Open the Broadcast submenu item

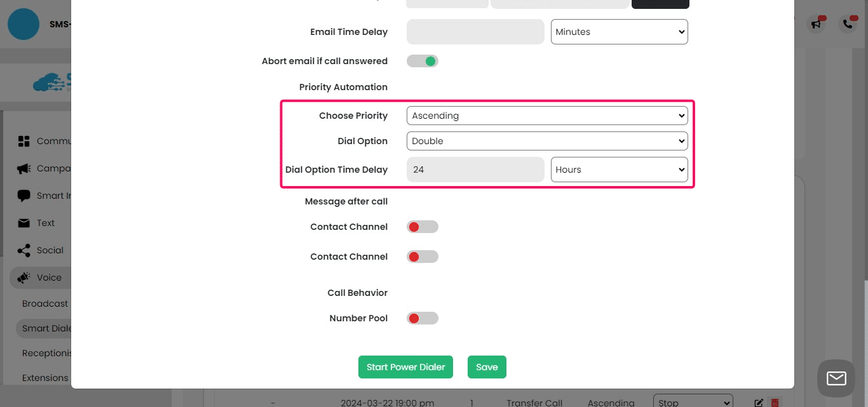[x=45, y=304]
